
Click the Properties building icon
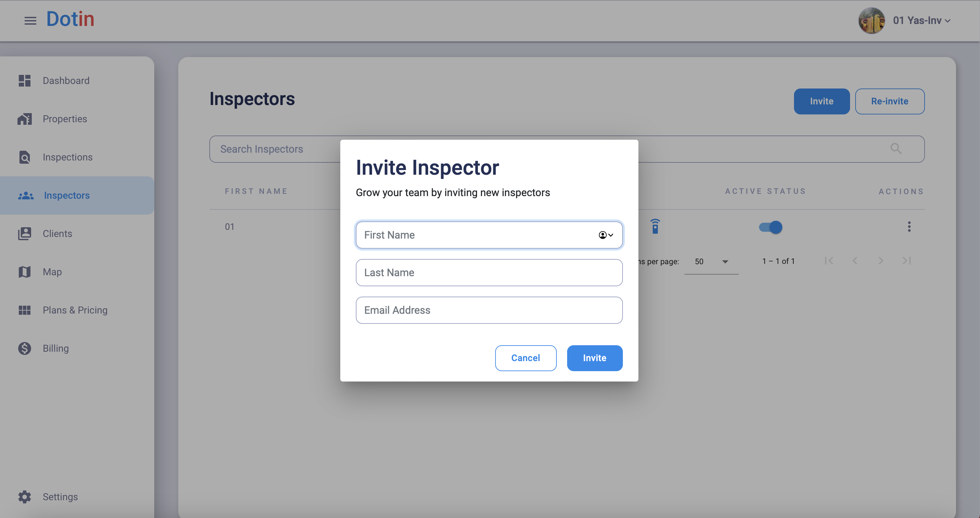[25, 119]
